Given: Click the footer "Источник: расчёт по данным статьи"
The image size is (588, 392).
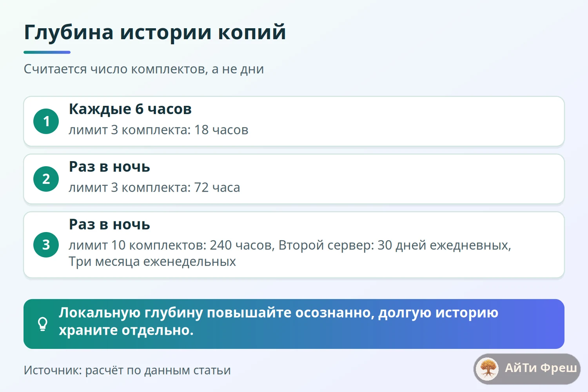Looking at the screenshot, I should (127, 370).
